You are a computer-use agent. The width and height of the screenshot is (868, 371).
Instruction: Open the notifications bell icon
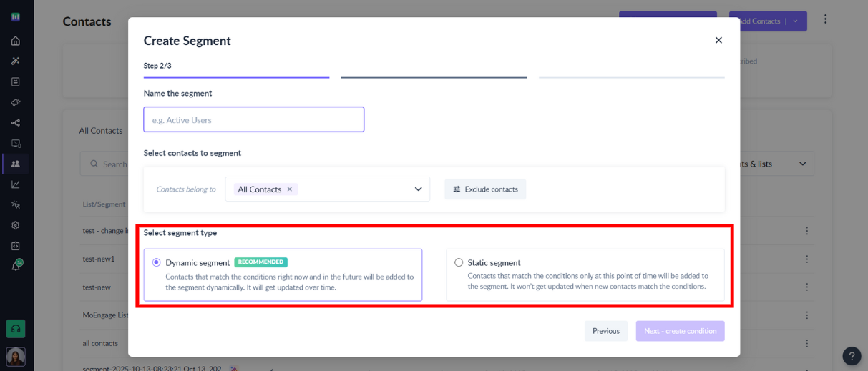click(16, 266)
